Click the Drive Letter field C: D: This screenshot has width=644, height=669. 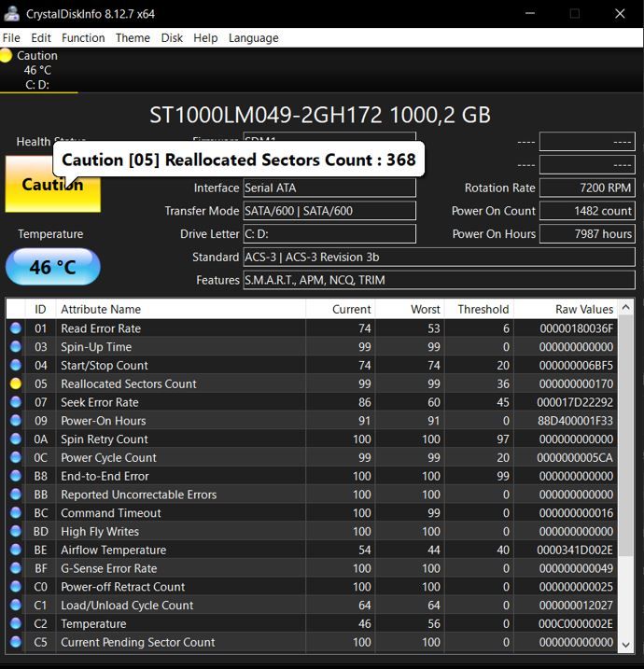pos(329,234)
